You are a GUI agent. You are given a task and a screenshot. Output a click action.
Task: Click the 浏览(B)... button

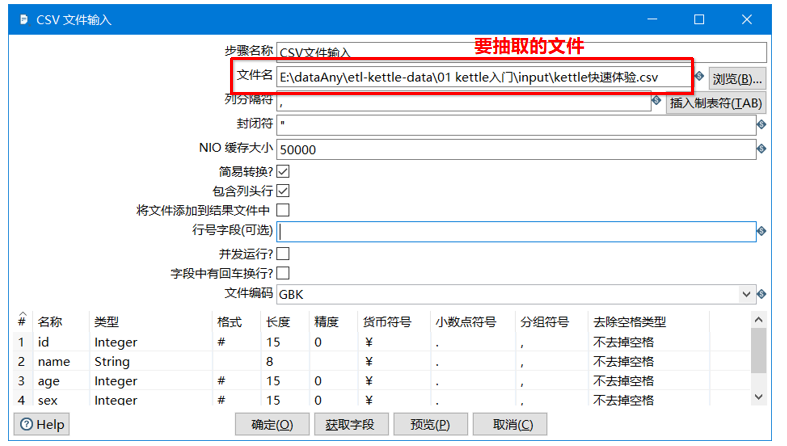pos(737,79)
